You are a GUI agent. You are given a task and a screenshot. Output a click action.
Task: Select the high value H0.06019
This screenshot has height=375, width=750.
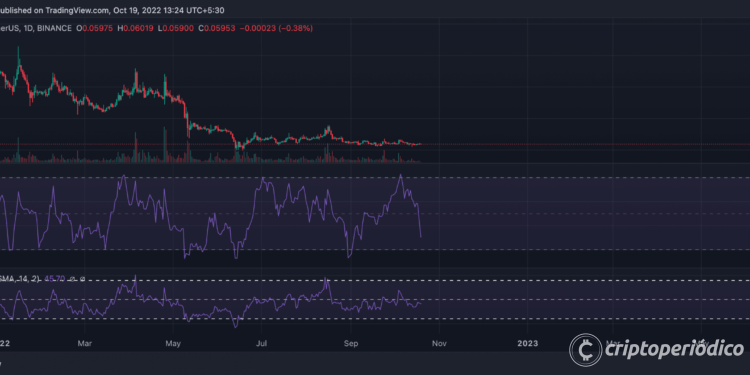pyautogui.click(x=135, y=28)
